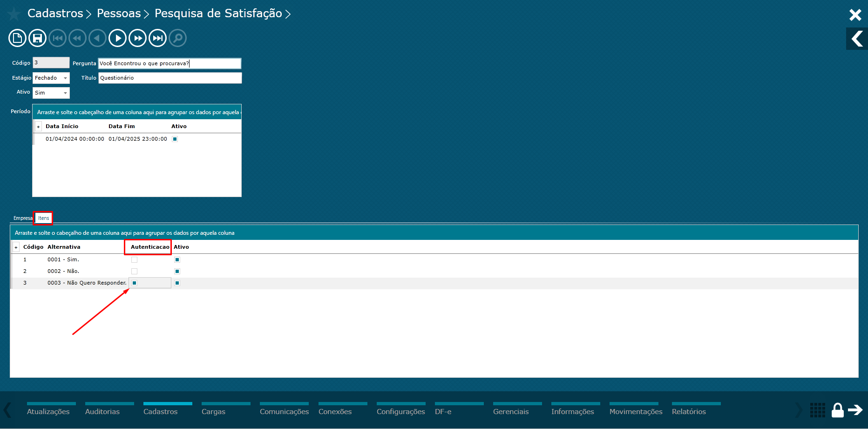Save the record with the floppy disk icon

coord(37,38)
